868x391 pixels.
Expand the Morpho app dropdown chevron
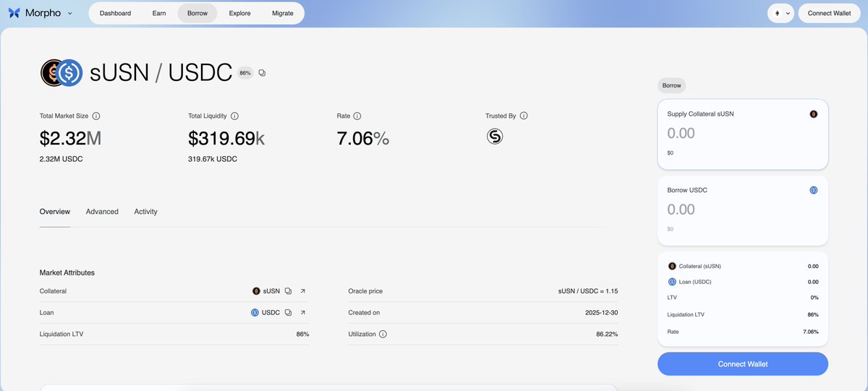tap(69, 13)
